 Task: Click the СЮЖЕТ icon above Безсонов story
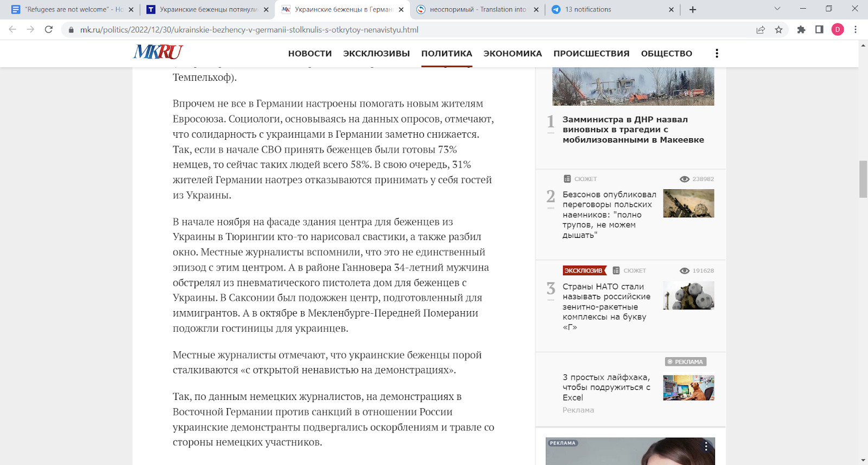(567, 179)
